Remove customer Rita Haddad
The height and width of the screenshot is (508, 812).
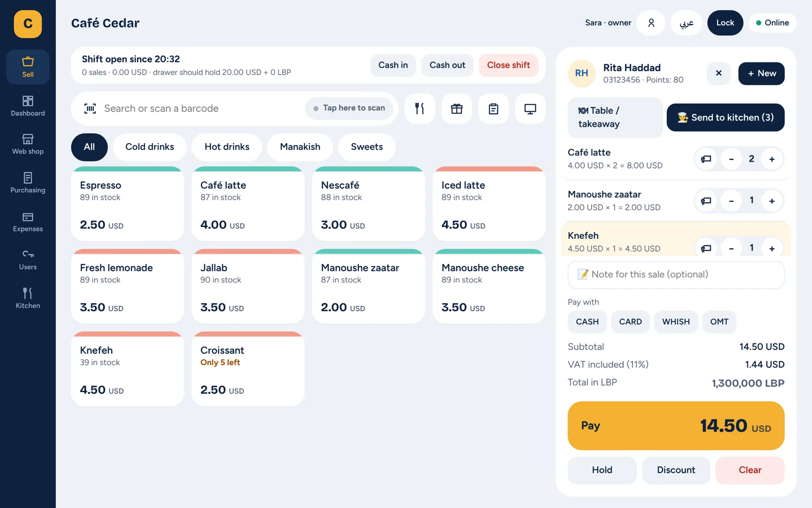click(x=719, y=73)
